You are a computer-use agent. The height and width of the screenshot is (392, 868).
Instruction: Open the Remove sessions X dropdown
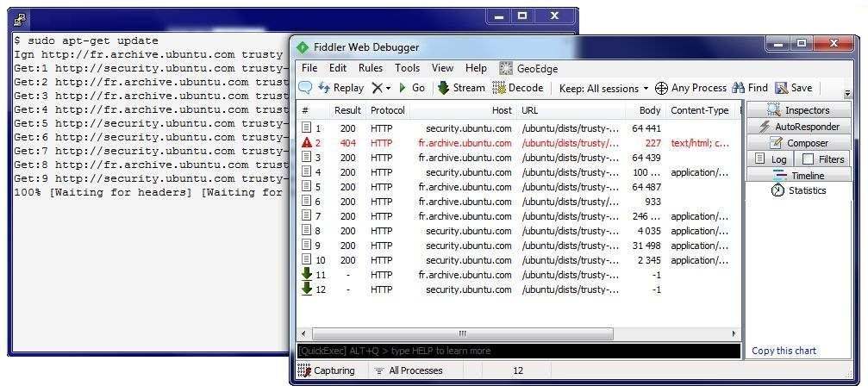(x=381, y=88)
